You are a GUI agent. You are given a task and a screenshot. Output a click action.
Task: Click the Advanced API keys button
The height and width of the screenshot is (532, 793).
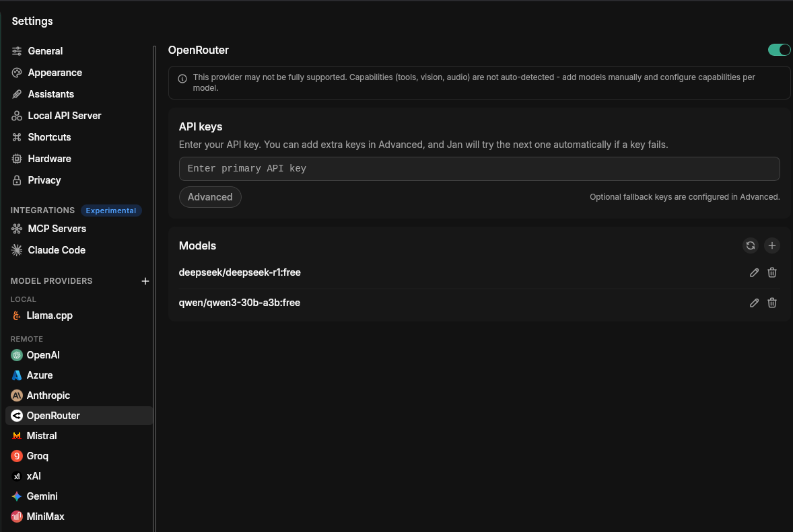(x=210, y=197)
